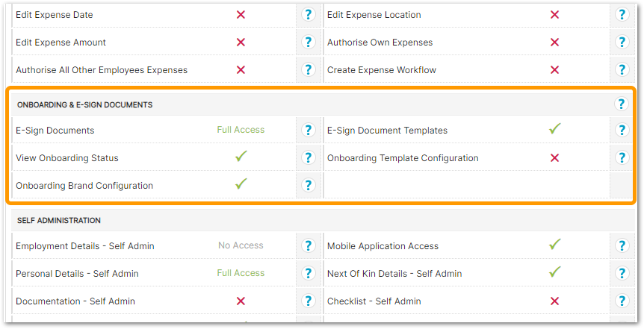The height and width of the screenshot is (329, 644).
Task: Change Employment Details Self Admin No Access
Action: point(241,245)
